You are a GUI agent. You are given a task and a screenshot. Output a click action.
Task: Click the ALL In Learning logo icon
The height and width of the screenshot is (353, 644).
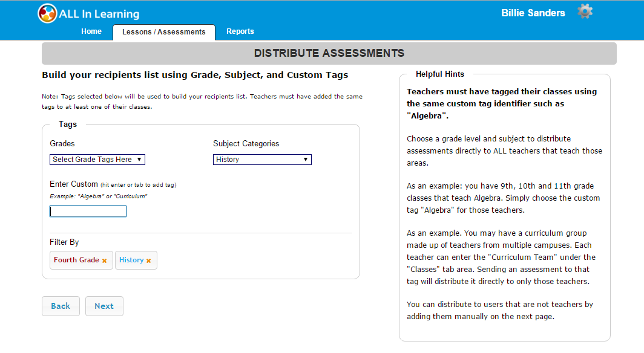(x=47, y=13)
